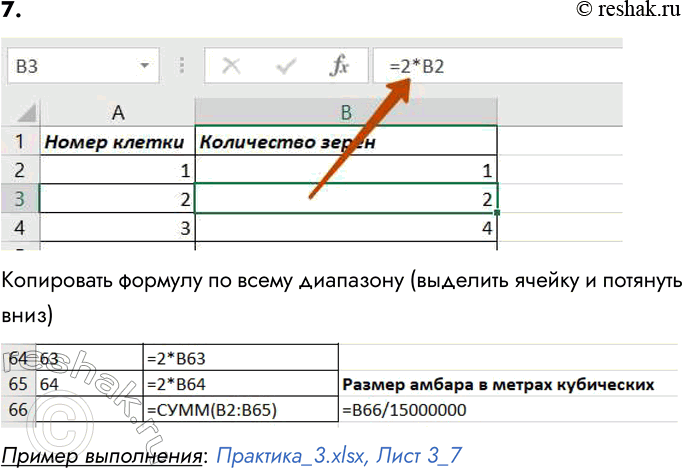The height and width of the screenshot is (468, 683).
Task: Select row 4 header
Action: click(20, 227)
